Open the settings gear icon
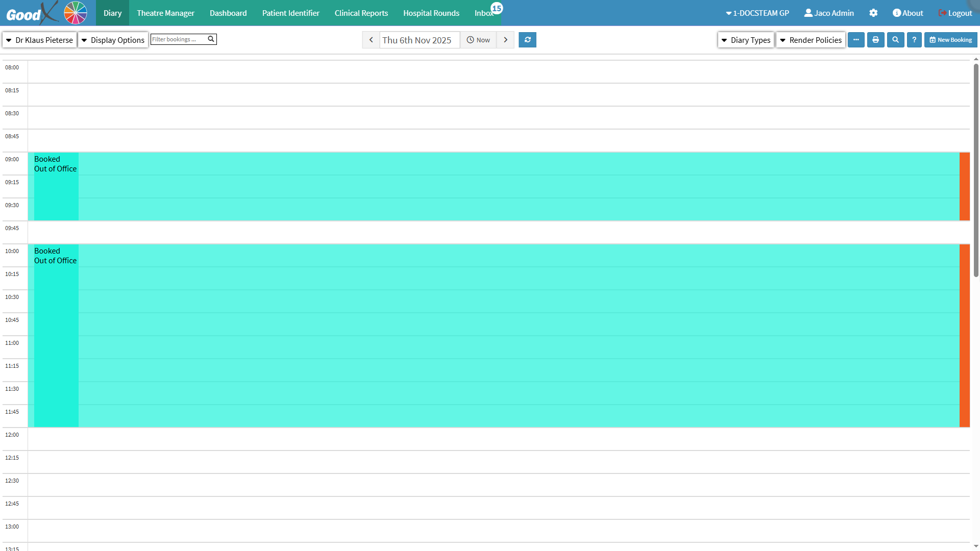The image size is (980, 551). tap(873, 13)
